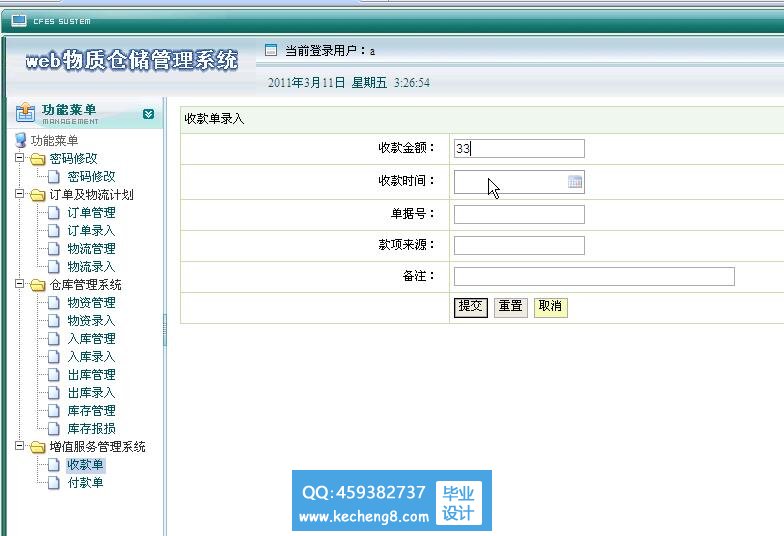
Task: Click page icon next to 订单录入
Action: pyautogui.click(x=54, y=231)
